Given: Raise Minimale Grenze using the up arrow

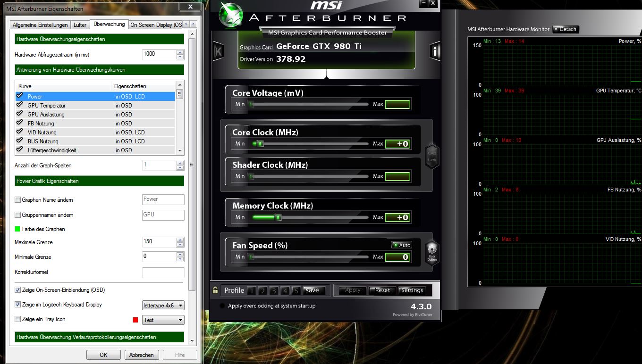Looking at the screenshot, I should [x=180, y=254].
